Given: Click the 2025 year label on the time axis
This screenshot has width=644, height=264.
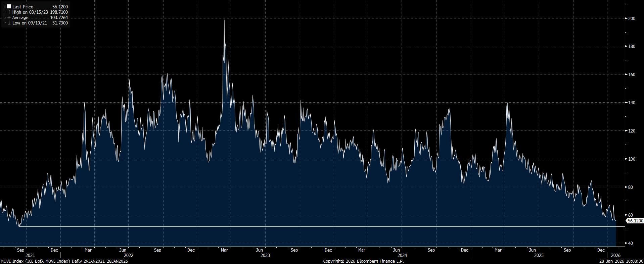Looking at the screenshot, I should pos(539,255).
